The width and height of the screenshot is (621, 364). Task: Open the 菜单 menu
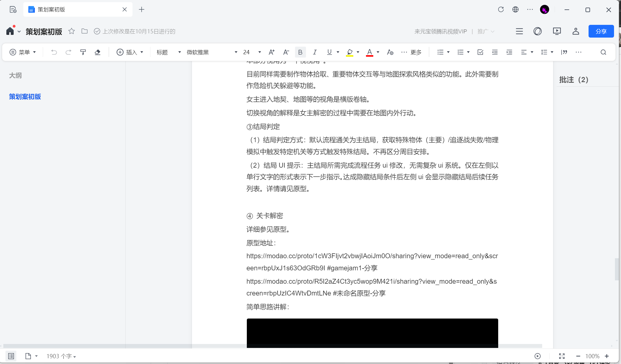point(23,52)
